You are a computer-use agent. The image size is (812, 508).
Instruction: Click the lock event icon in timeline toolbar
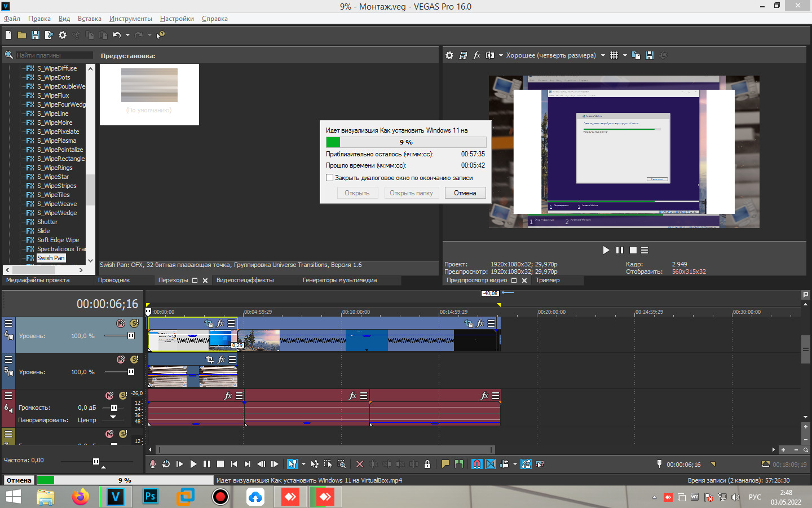pyautogui.click(x=427, y=464)
